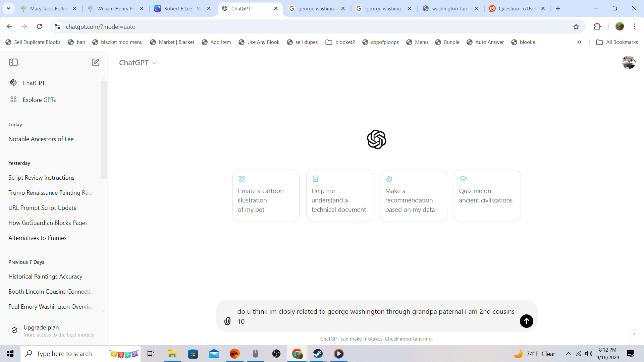Open the Windows notification center
The width and height of the screenshot is (644, 362).
click(x=630, y=354)
